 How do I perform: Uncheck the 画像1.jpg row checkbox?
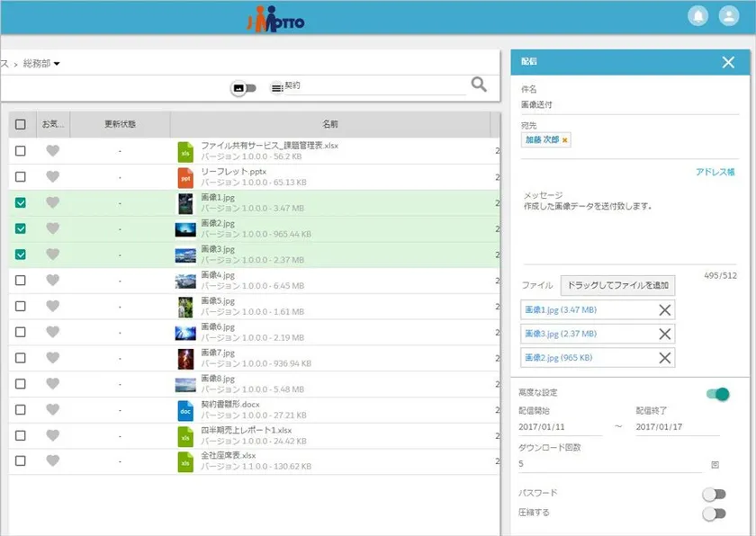(21, 203)
